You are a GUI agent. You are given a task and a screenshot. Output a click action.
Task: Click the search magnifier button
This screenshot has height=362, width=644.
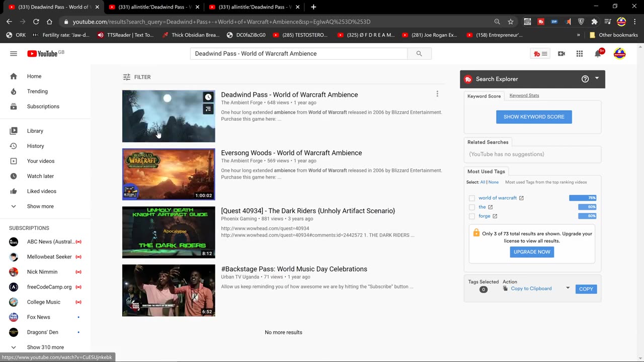[419, 54]
